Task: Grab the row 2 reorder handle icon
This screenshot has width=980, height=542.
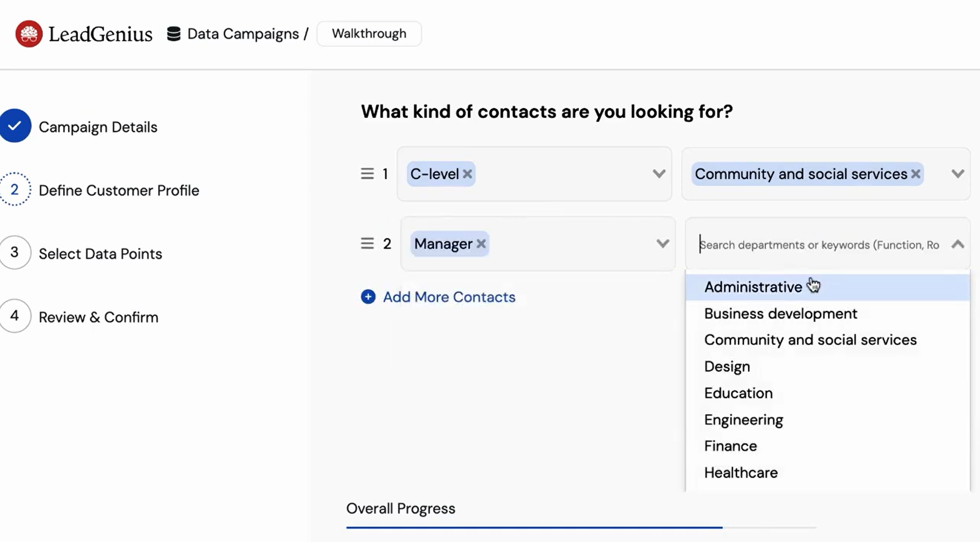Action: pyautogui.click(x=367, y=243)
